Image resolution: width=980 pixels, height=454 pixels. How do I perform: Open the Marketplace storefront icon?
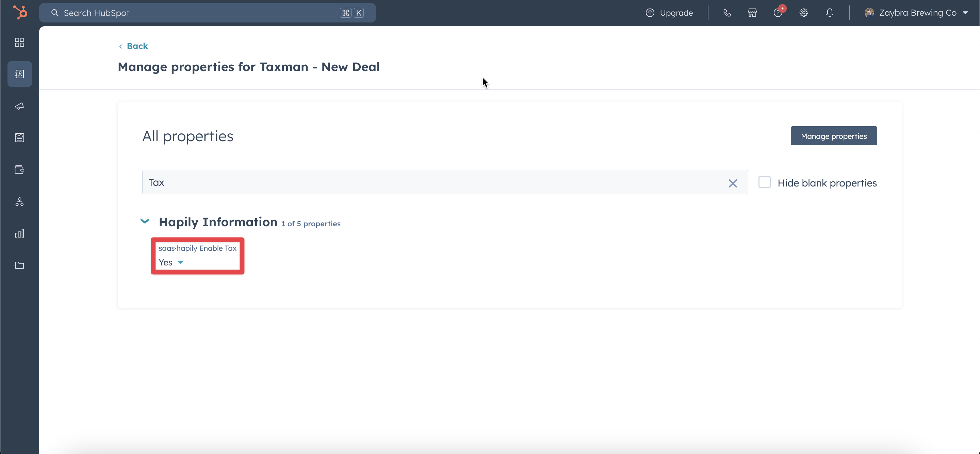(752, 13)
